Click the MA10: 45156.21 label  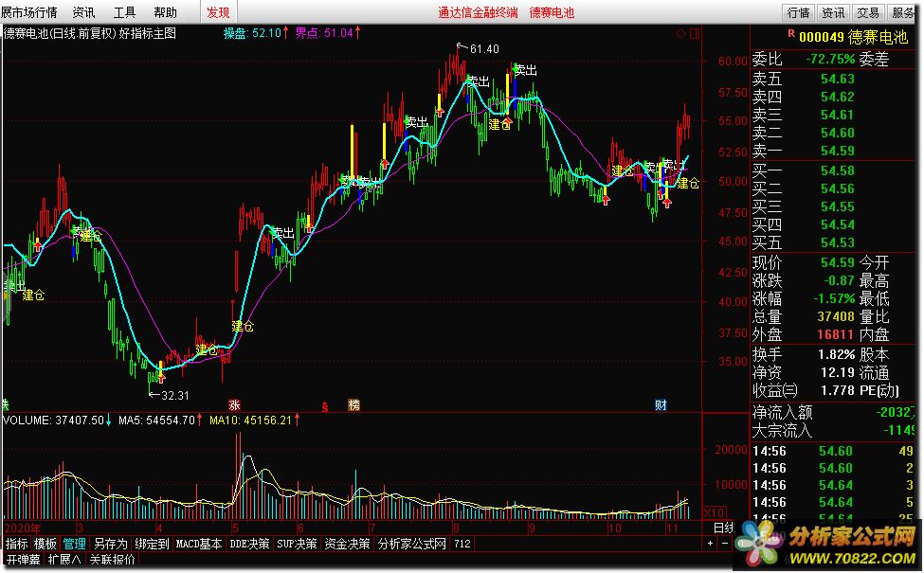[x=254, y=421]
